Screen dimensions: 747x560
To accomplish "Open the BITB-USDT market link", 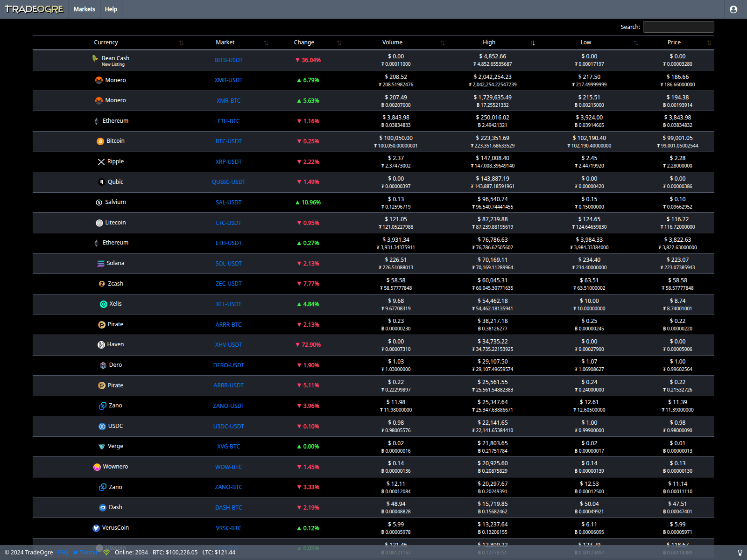I will coord(228,60).
